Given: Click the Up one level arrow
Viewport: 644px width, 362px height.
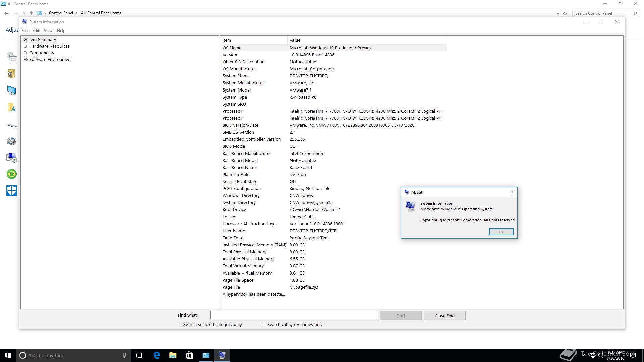Looking at the screenshot, I should 31,13.
